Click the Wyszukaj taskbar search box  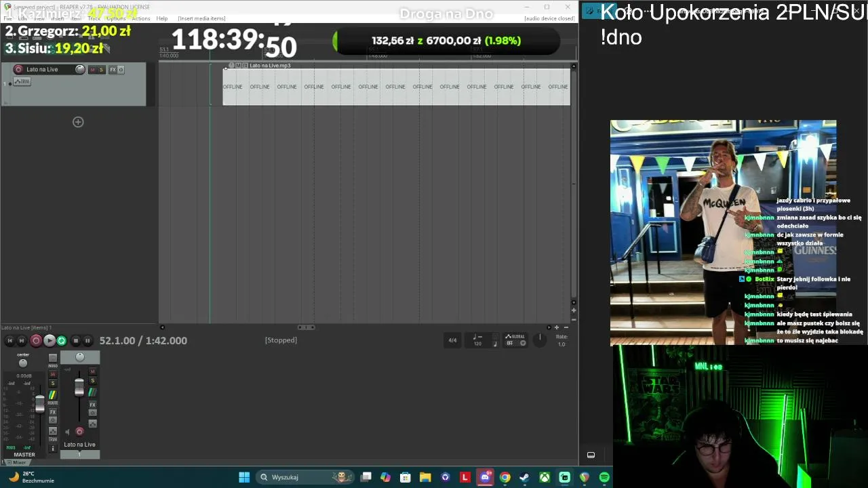click(x=305, y=477)
